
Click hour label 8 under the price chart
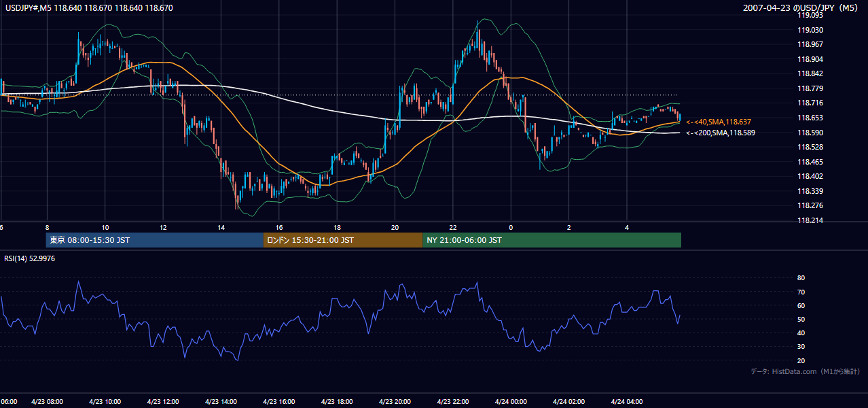(47, 227)
